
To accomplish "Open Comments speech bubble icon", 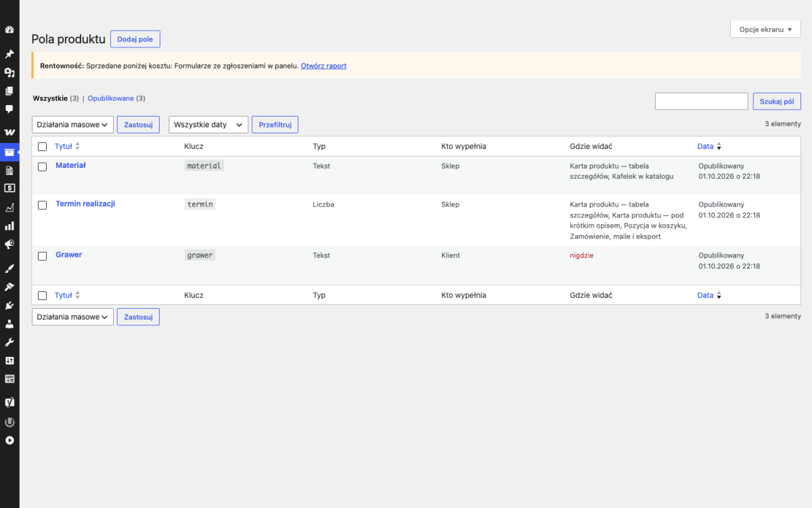I will pos(9,108).
